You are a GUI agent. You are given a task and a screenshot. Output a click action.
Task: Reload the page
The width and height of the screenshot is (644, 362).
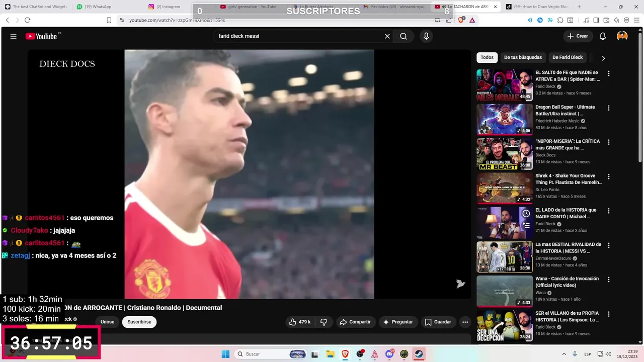(27, 20)
